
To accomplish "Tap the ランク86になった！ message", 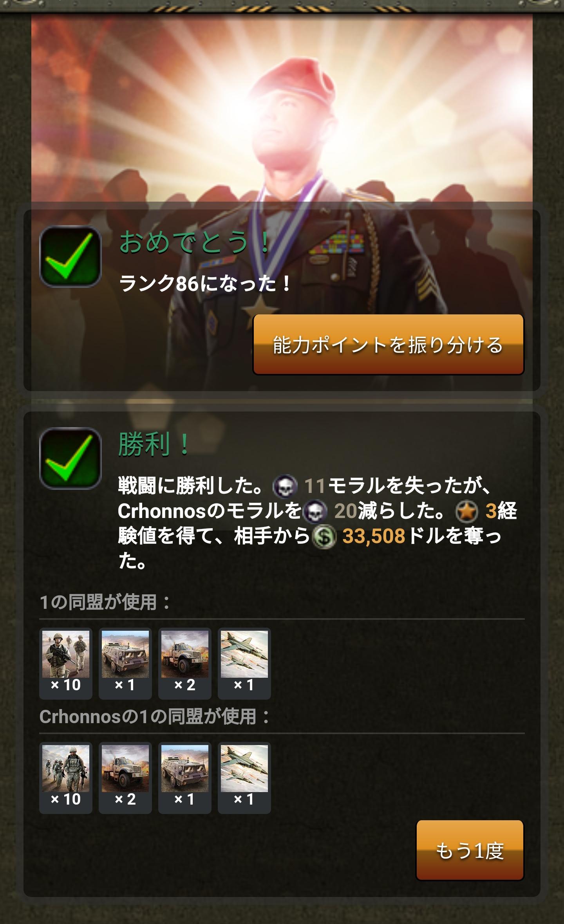I will point(205,283).
